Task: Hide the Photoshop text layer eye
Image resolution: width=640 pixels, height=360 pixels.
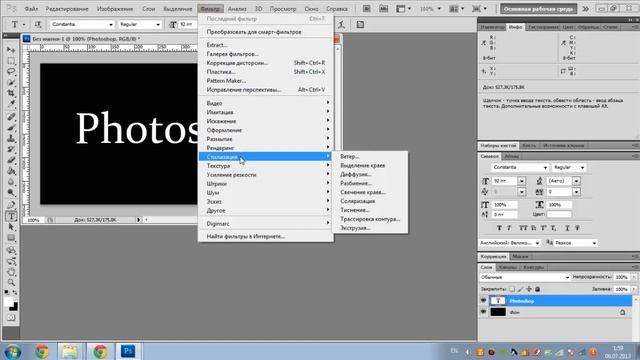Action: click(x=483, y=301)
